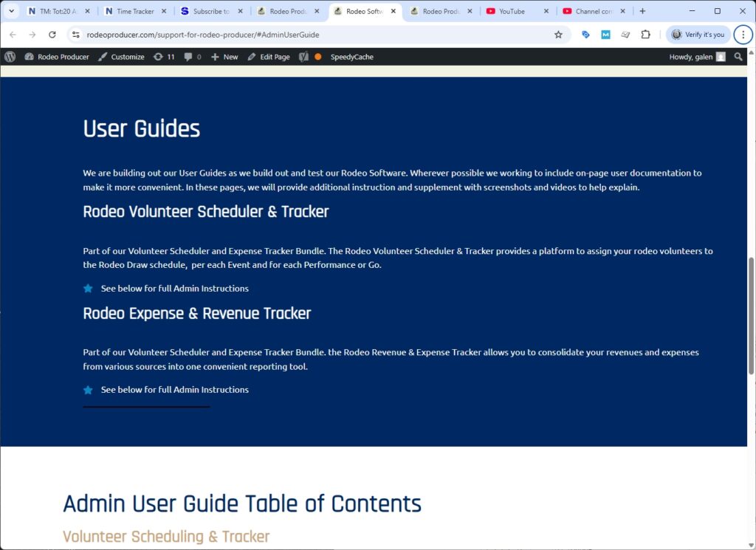Click the See below for full Admin Instructions link
756x550 pixels.
(174, 288)
